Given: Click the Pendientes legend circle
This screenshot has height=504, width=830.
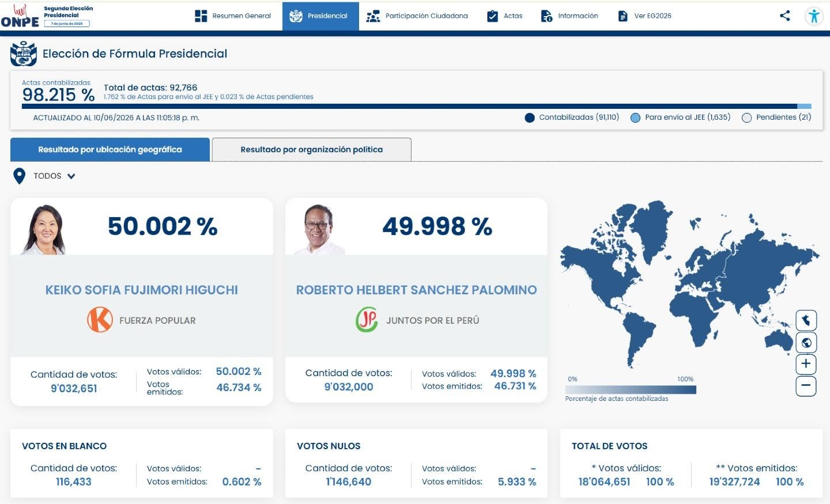Looking at the screenshot, I should (746, 118).
